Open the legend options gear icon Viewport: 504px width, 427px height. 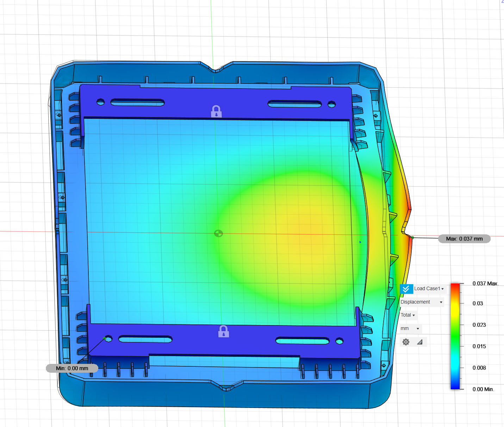(x=406, y=342)
